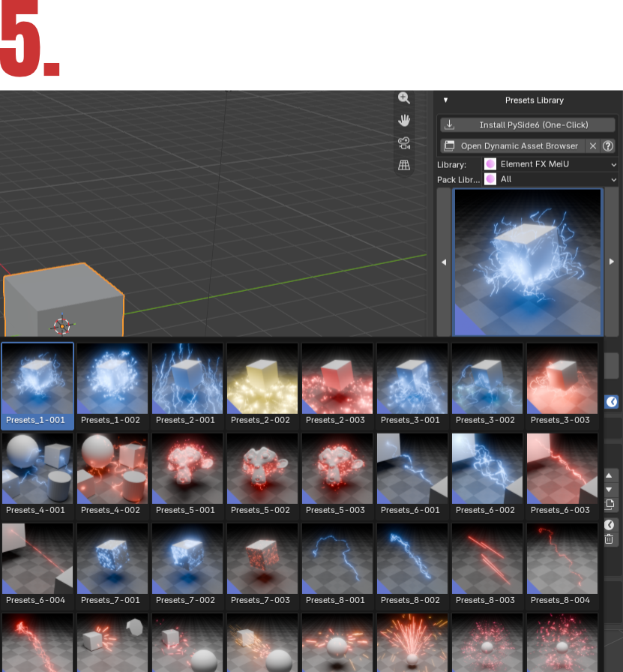Select the Presets_1-002 thumbnail
The width and height of the screenshot is (623, 672).
tap(112, 385)
